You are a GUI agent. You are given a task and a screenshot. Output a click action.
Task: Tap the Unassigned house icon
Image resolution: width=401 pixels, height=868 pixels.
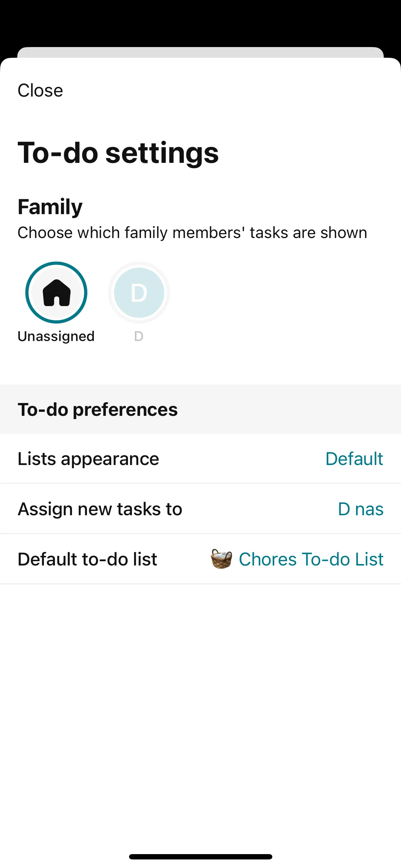click(56, 293)
